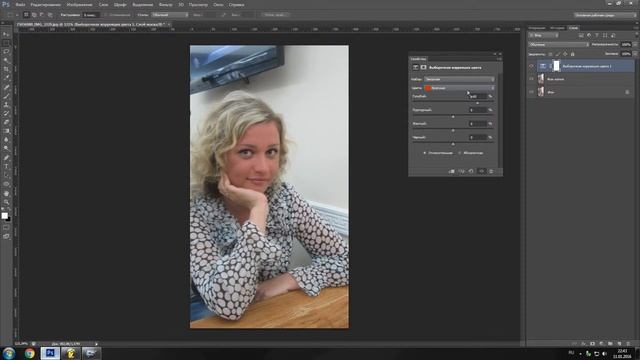640x360 pixels.
Task: Select the Type tool
Action: (6, 166)
